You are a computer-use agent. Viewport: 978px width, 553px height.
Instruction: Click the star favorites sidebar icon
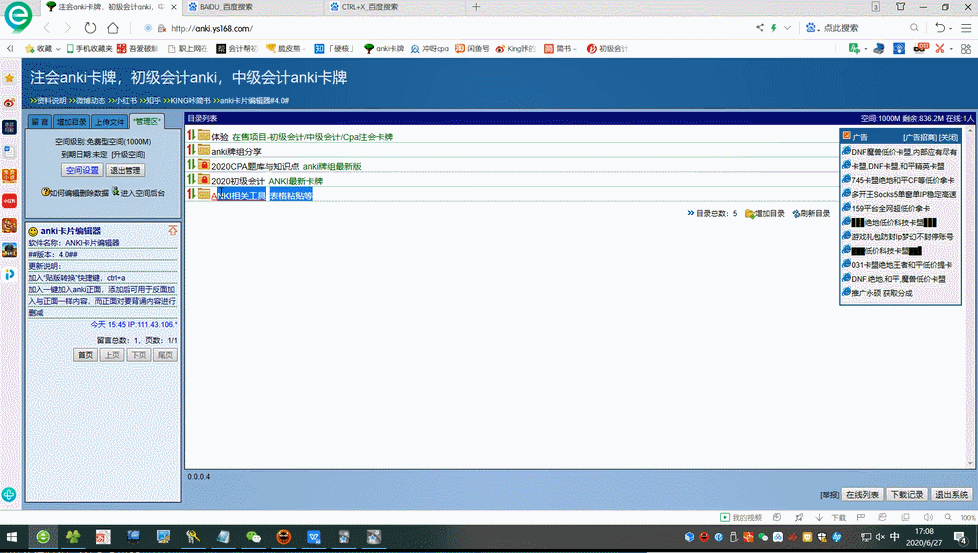9,79
